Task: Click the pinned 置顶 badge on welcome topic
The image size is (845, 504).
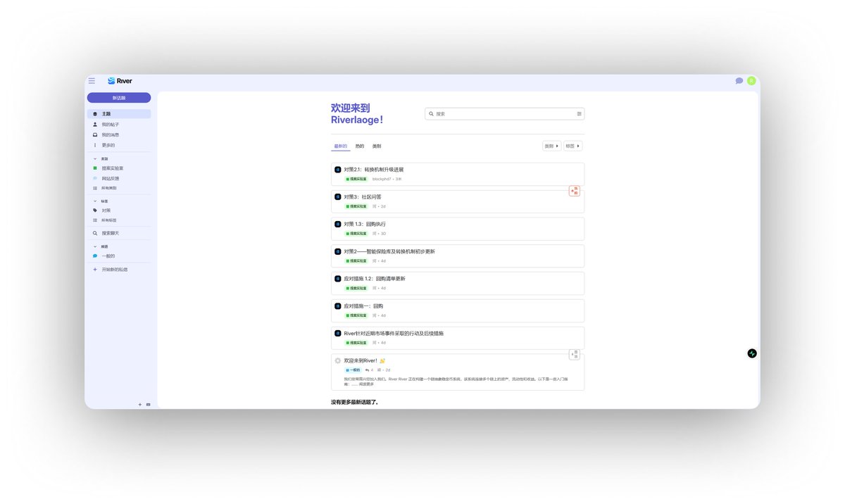Action: (575, 354)
